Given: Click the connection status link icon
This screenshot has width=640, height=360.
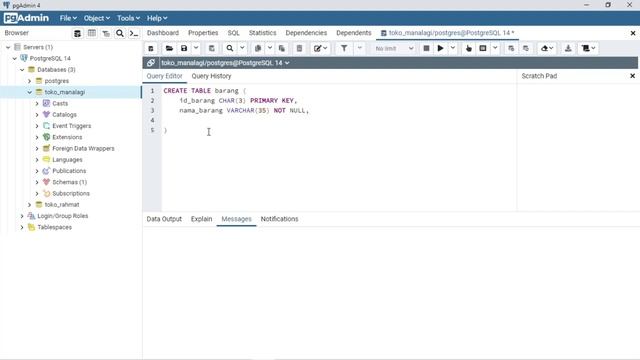Looking at the screenshot, I should (151, 63).
